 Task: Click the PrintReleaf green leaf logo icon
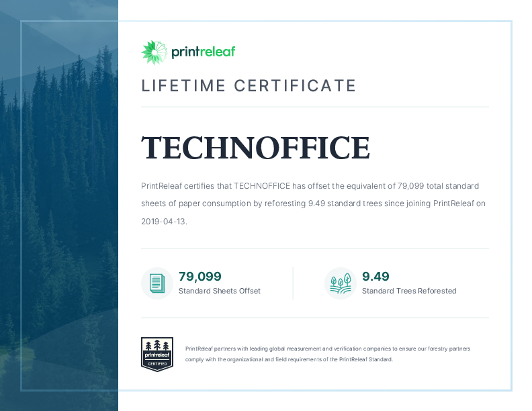[153, 52]
